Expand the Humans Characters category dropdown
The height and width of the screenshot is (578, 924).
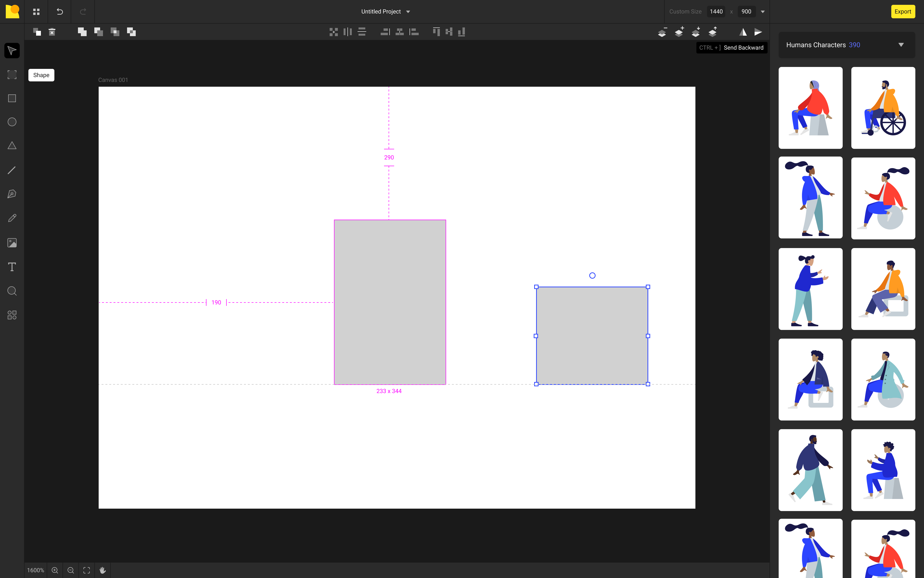pos(901,45)
